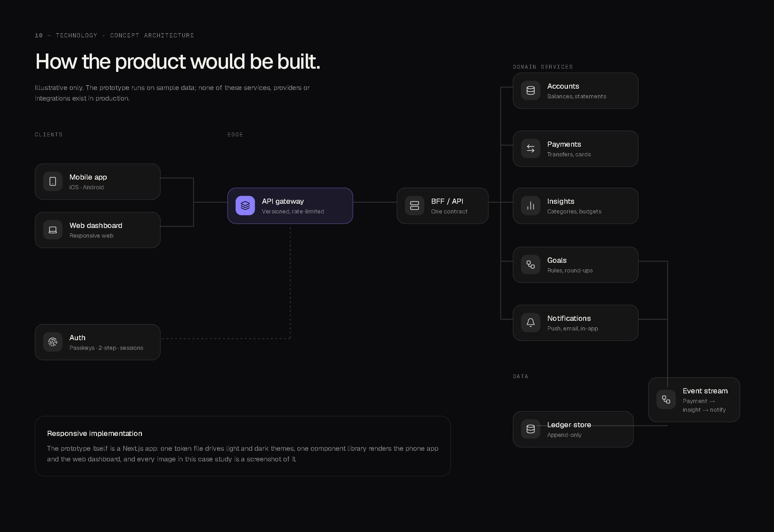
Task: Click the Ledger store database icon
Action: pyautogui.click(x=531, y=429)
